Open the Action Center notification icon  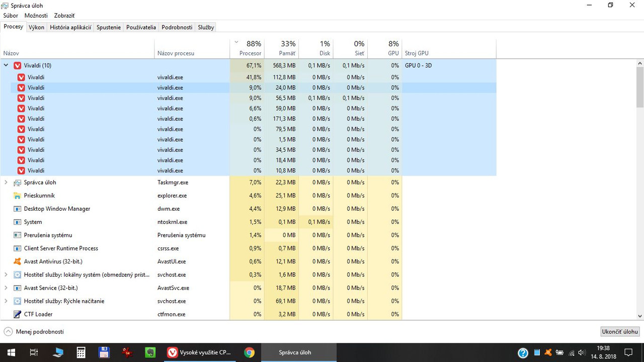(628, 352)
